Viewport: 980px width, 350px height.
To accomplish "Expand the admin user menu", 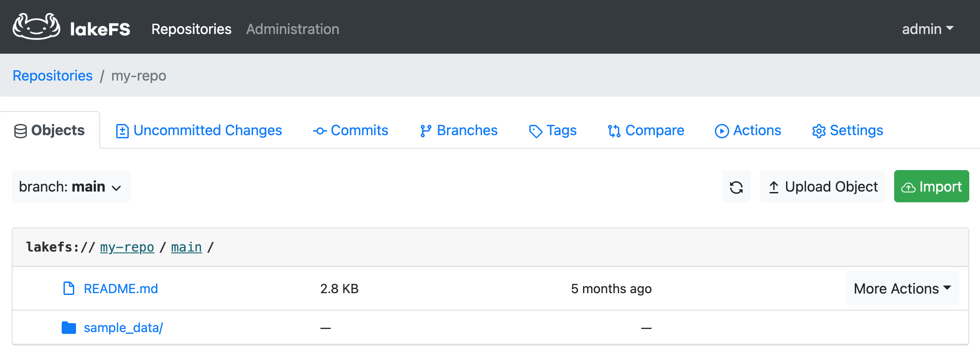I will pyautogui.click(x=927, y=29).
